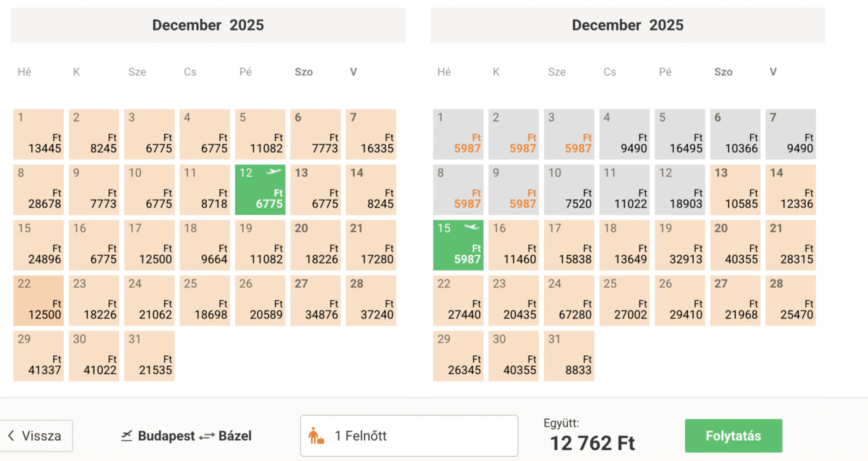Pick outbound December 9 at 7773 Ft
The height and width of the screenshot is (461, 868).
[x=94, y=190]
